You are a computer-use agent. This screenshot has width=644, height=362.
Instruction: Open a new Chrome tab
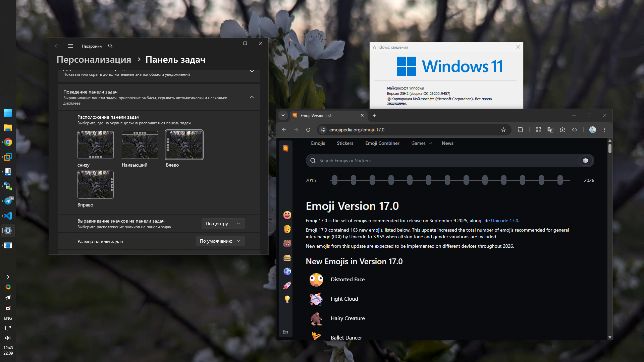374,115
